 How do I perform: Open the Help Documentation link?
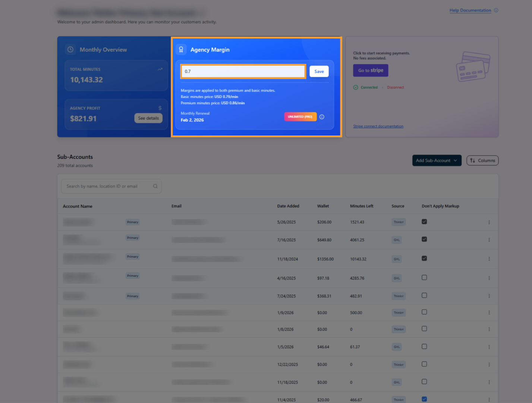point(470,10)
